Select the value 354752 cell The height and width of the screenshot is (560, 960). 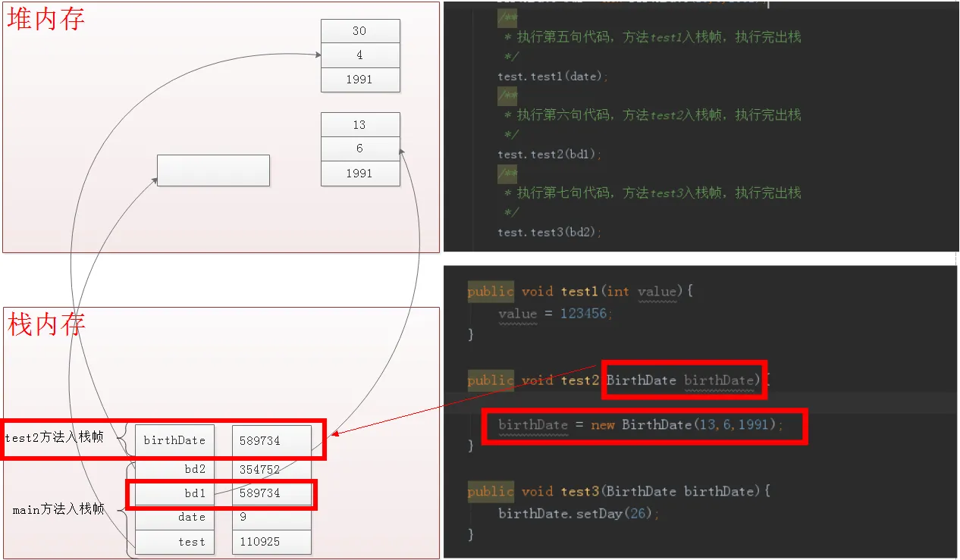coord(271,469)
